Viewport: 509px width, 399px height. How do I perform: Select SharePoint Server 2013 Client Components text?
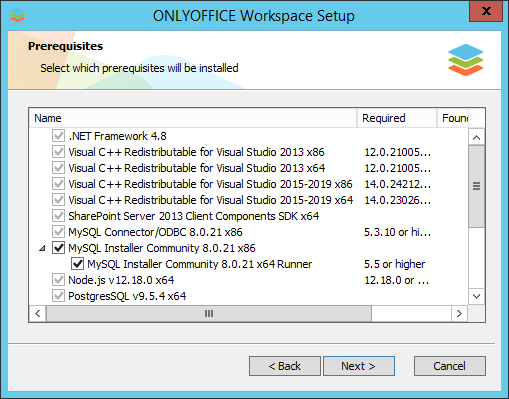[194, 216]
